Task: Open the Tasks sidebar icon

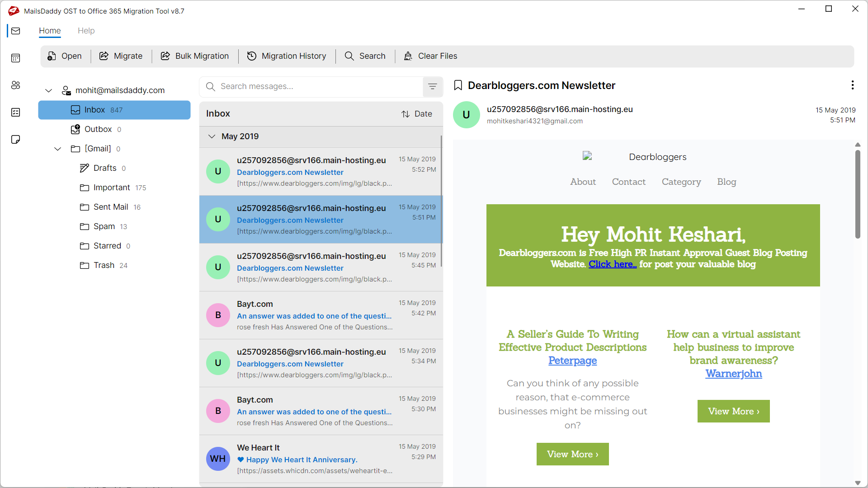Action: pyautogui.click(x=16, y=112)
